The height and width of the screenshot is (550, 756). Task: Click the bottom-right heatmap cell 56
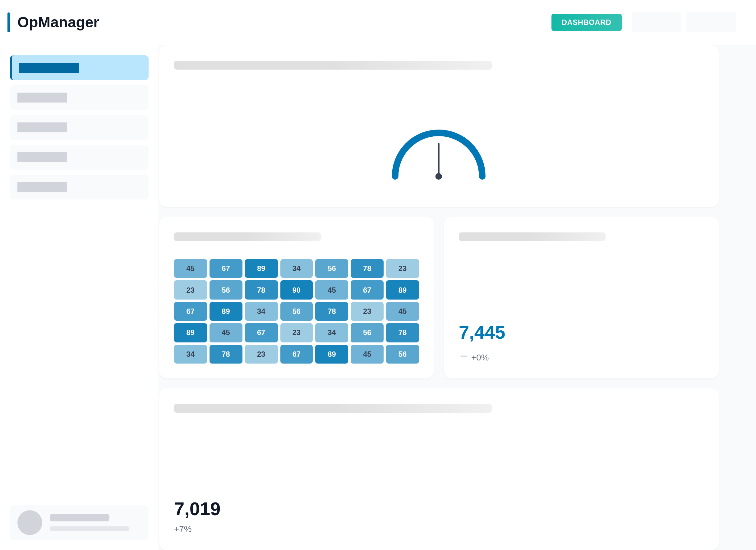click(x=402, y=354)
